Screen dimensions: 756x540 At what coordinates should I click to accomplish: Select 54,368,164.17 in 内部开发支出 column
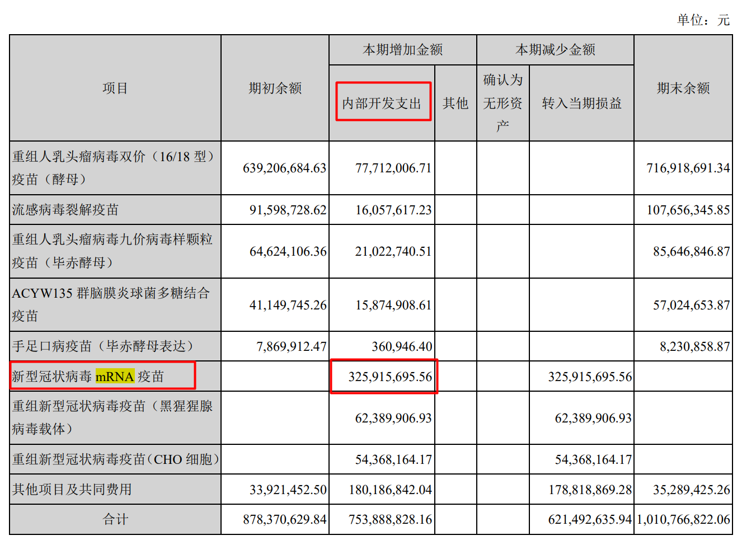(x=393, y=459)
